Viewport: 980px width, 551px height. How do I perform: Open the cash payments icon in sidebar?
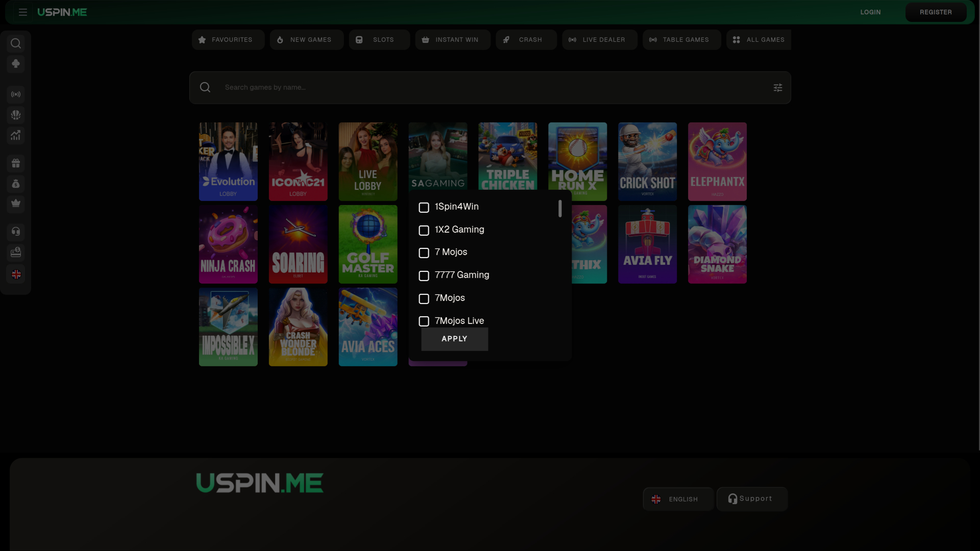[16, 252]
